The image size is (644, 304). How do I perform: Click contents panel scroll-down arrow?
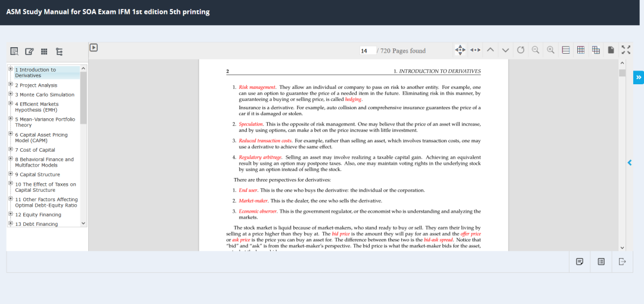[x=83, y=223]
